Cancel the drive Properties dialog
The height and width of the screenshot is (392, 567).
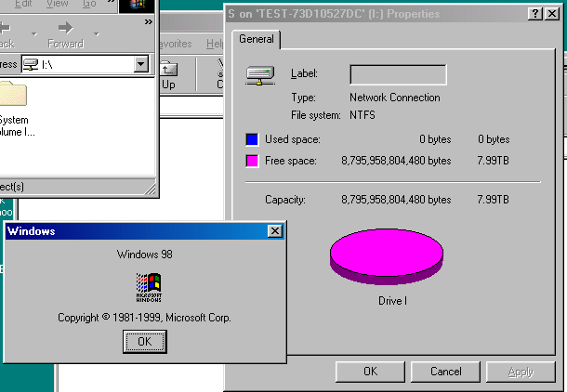[445, 372]
